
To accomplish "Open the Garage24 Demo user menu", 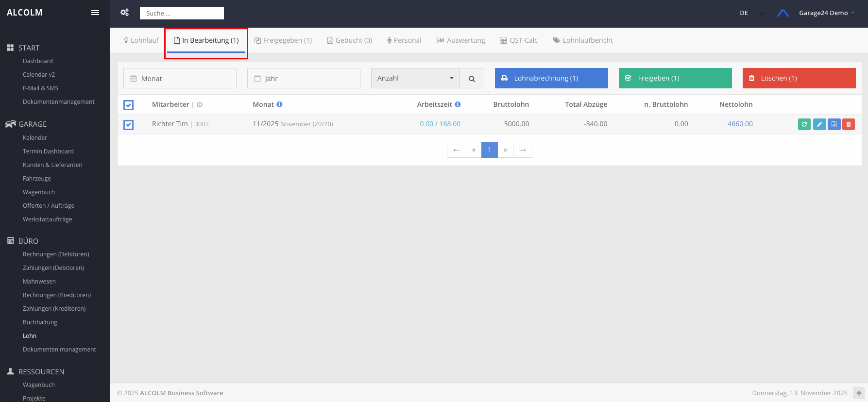I will point(826,13).
